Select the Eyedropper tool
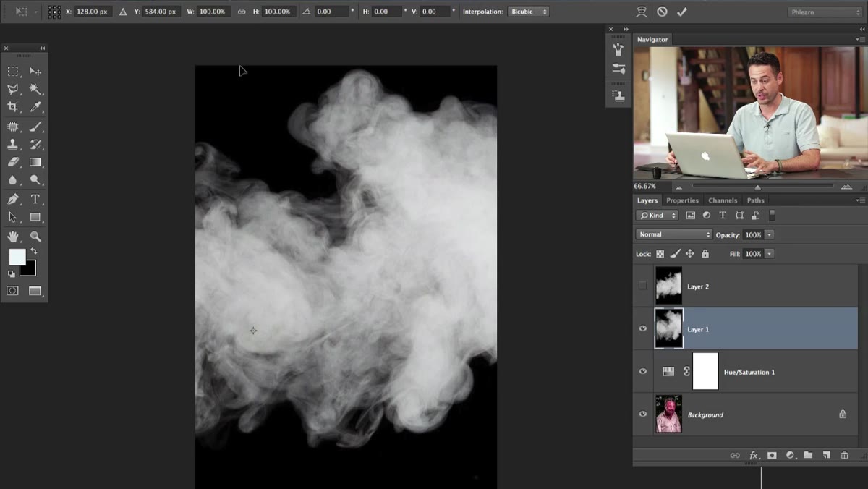Screen dimensions: 868x489 pos(35,107)
